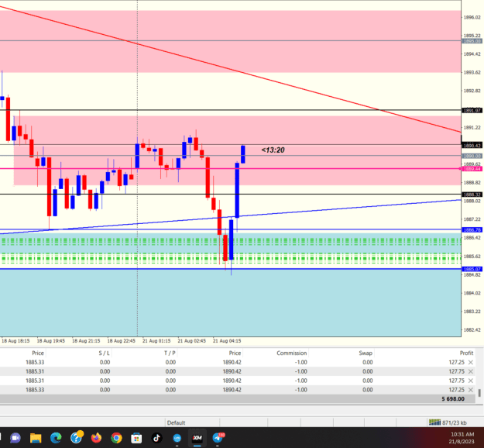
Task: Sort trades by Commission column header
Action: pyautogui.click(x=291, y=353)
